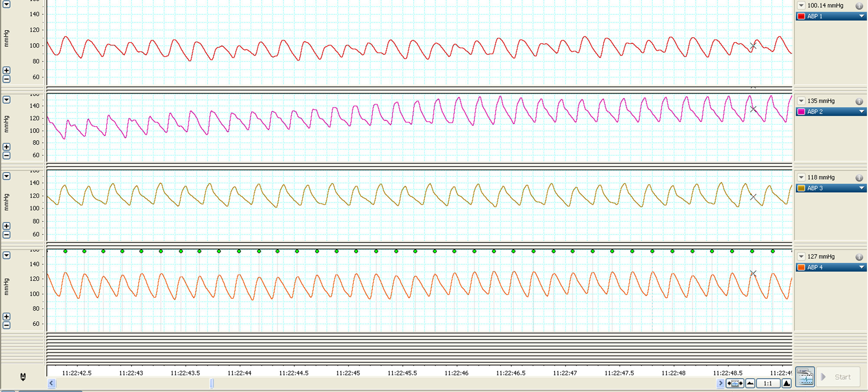Zoom in the ABP 1 amplitude axis with plus
Viewport: 868px width, 392px height.
point(7,70)
